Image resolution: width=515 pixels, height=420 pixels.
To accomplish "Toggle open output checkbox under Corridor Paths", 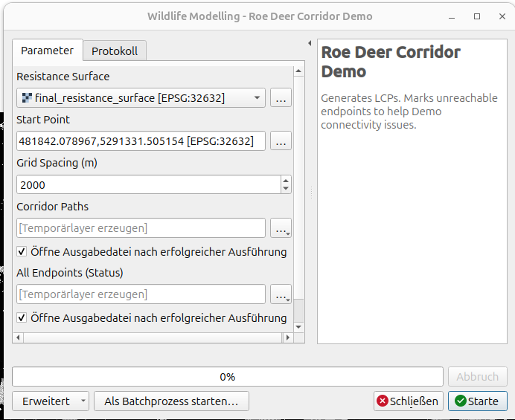I will [x=22, y=252].
